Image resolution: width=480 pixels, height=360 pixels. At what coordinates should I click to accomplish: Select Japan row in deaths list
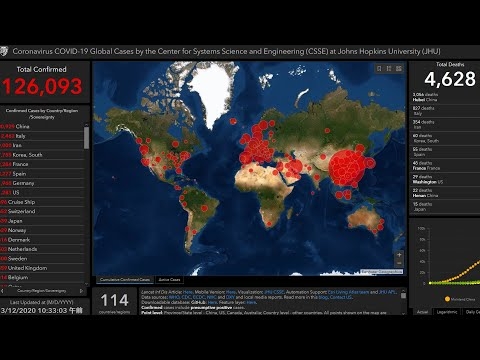coord(445,206)
